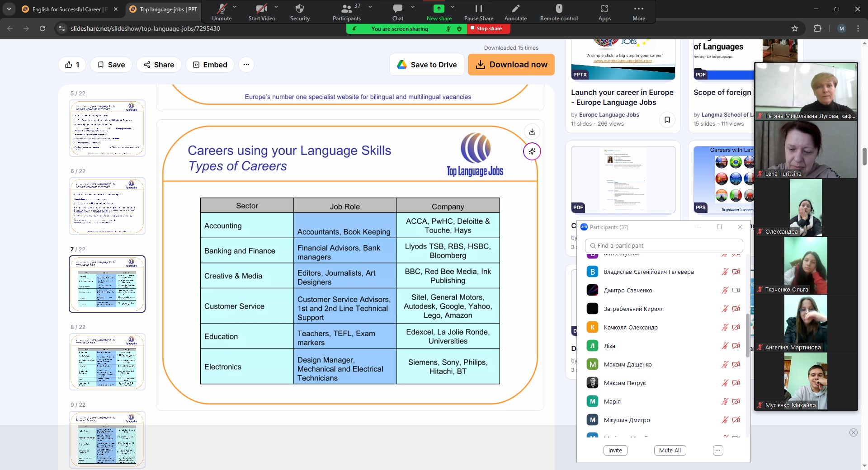The image size is (868, 470).
Task: Select the Annotate pencil tool
Action: 515,9
